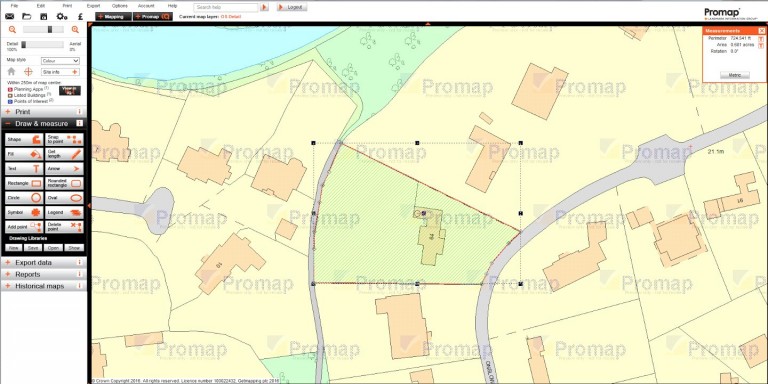Screen dimensions: 768x384
Task: Open the Account menu
Action: 146,6
